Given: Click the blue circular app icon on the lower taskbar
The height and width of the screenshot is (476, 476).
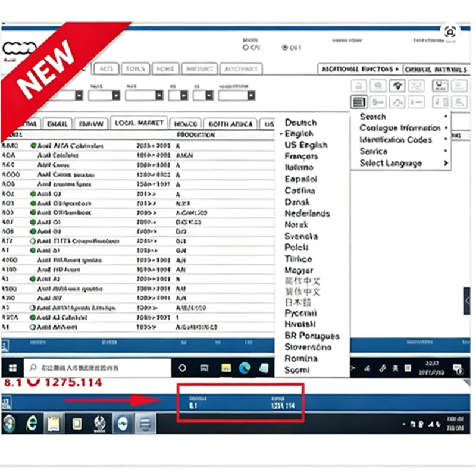Looking at the screenshot, I should (x=123, y=423).
